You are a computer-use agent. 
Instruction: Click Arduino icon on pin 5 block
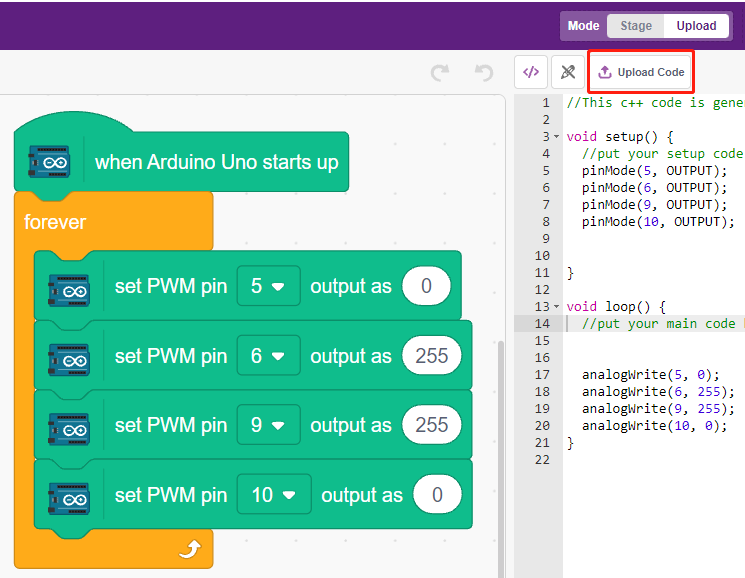[x=69, y=290]
